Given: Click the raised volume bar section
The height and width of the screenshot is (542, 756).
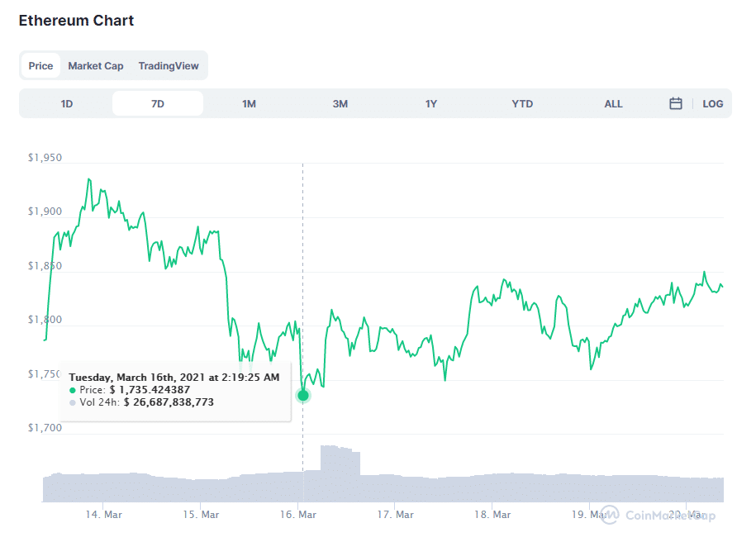Looking at the screenshot, I should [x=340, y=473].
